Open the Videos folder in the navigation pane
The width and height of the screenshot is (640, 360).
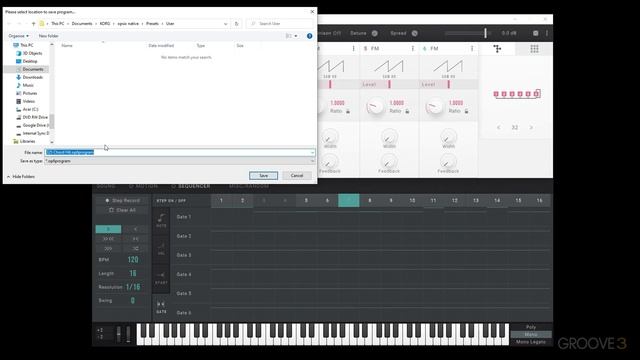tap(29, 101)
